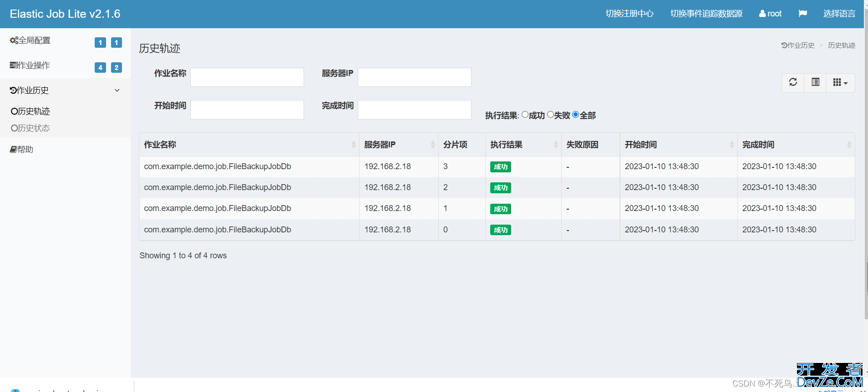Click server IP in shard 2 row
868x392 pixels.
pyautogui.click(x=387, y=187)
